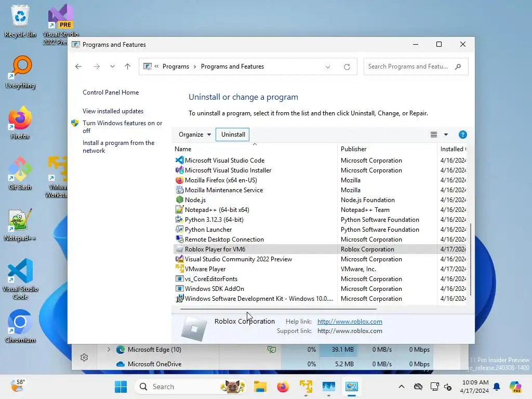Viewport: 532px width, 399px height.
Task: Open the Recent locations dropdown chevron
Action: 112,66
